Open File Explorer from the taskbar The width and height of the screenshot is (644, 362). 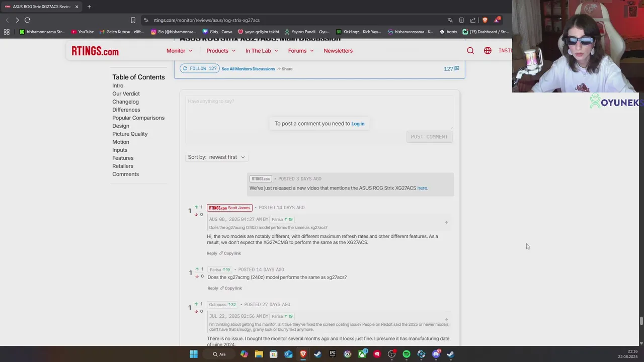tap(259, 354)
